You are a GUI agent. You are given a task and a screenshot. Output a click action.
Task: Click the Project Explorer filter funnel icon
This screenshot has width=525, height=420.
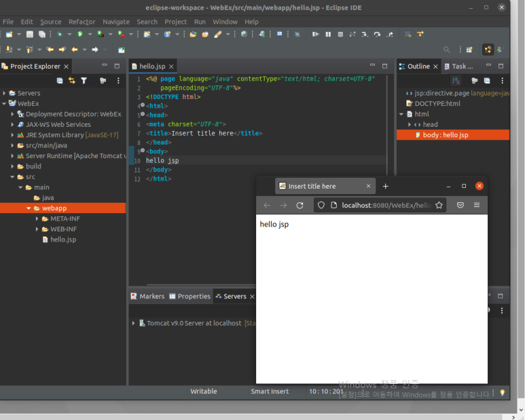[84, 81]
